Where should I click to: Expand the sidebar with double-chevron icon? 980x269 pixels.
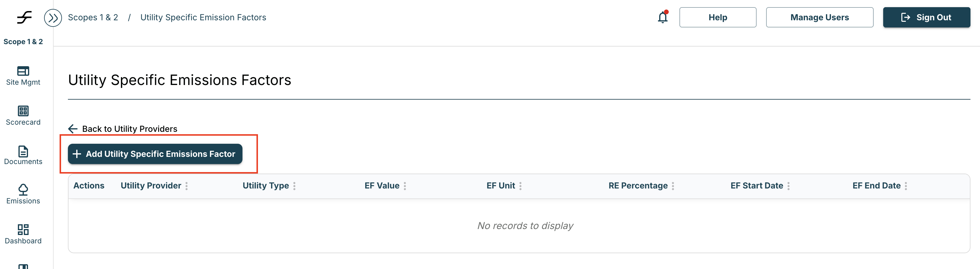pos(53,18)
